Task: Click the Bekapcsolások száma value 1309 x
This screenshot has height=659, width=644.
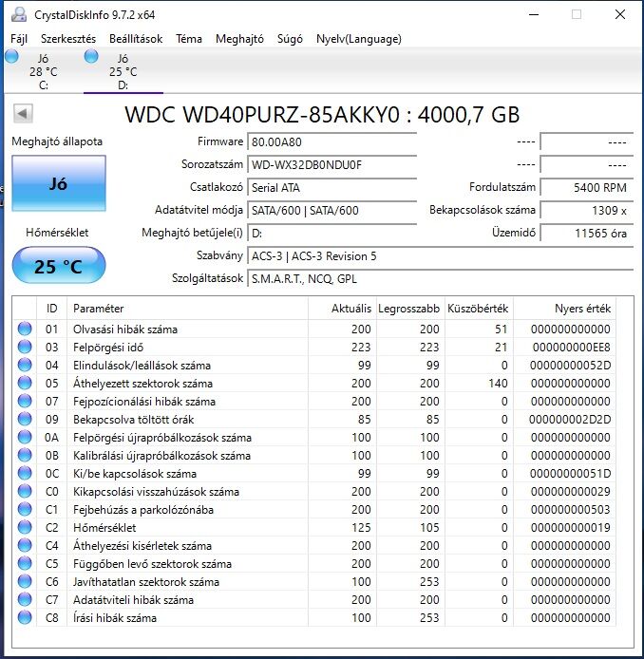Action: point(587,210)
